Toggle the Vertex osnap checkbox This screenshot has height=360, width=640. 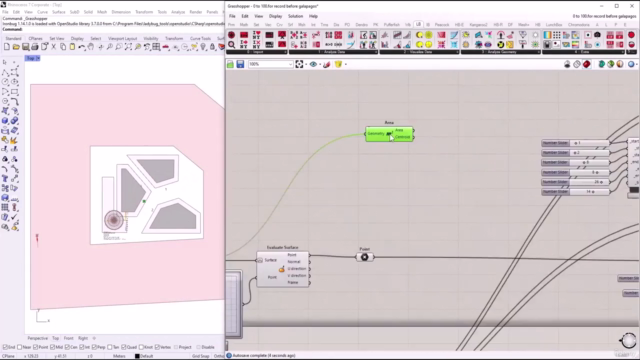pos(157,347)
